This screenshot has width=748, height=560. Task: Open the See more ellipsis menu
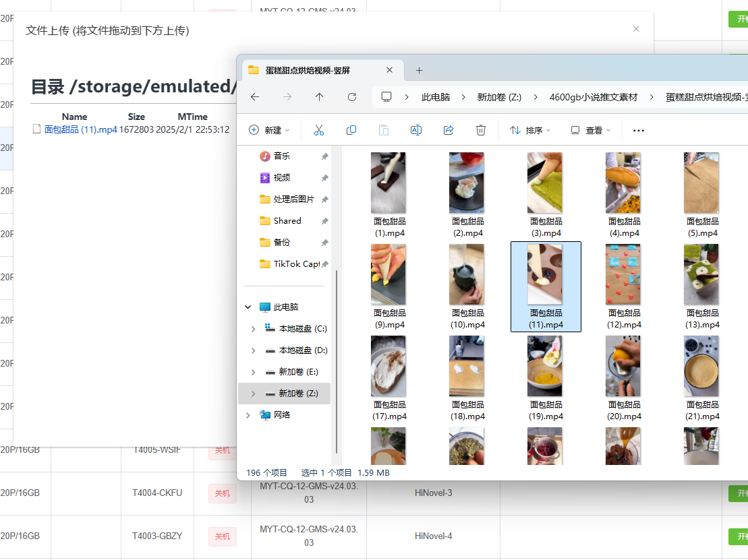[639, 130]
